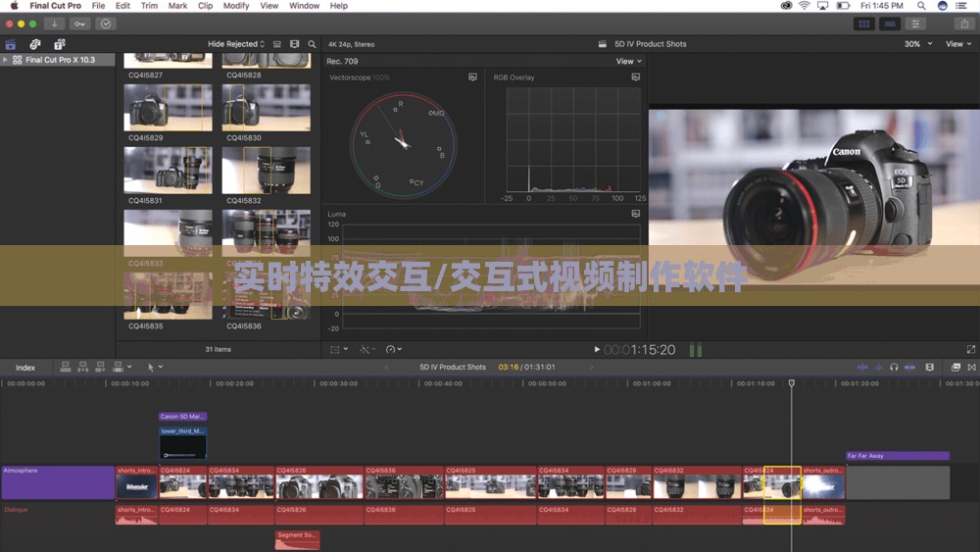Select browser clip thumbnail CQ4I5832
This screenshot has width=980, height=552.
point(266,170)
